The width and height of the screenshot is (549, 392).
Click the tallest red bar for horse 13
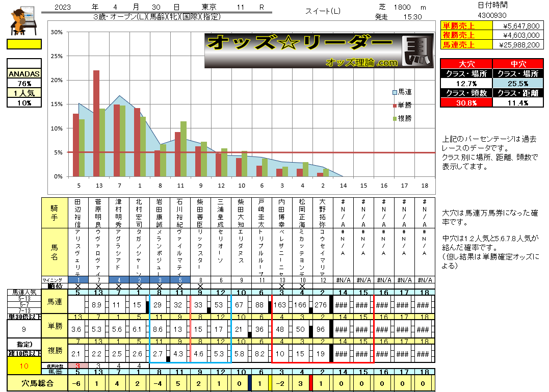click(x=96, y=122)
